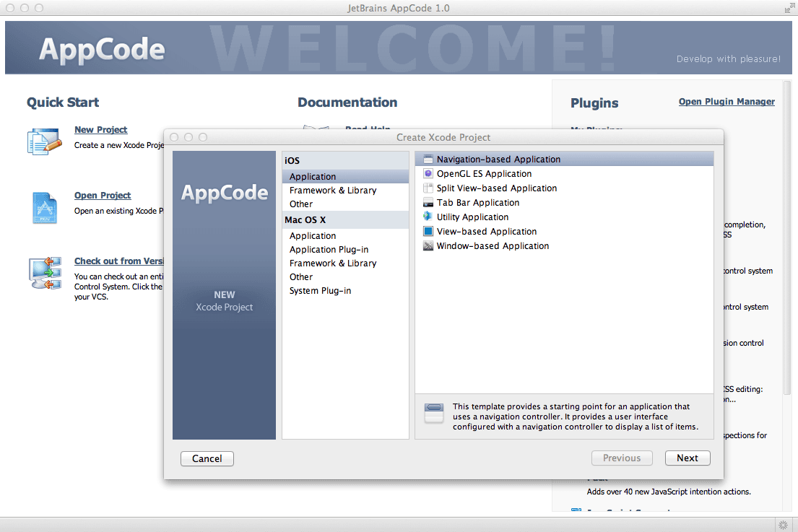
Task: Select Application Plug-in under Mac OS X
Action: (x=346, y=250)
